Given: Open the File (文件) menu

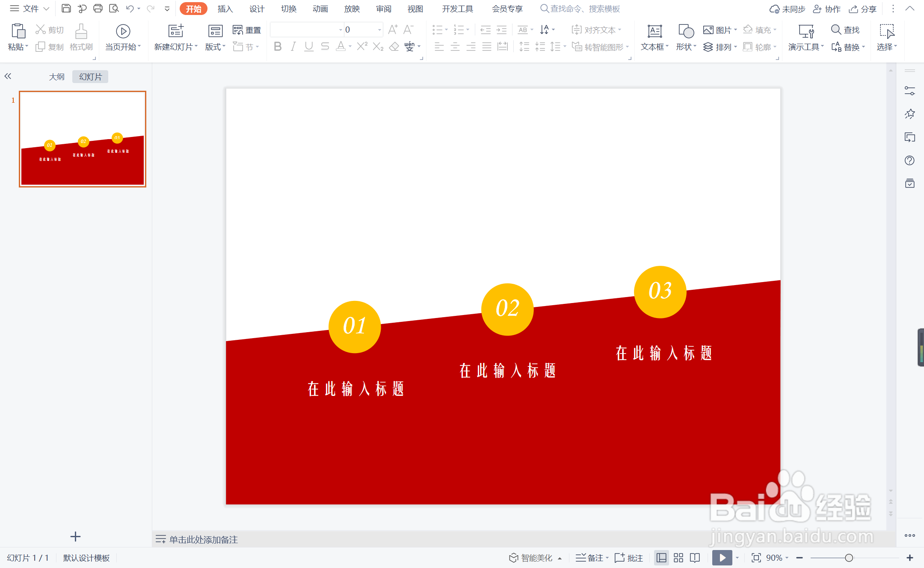Looking at the screenshot, I should pyautogui.click(x=30, y=9).
